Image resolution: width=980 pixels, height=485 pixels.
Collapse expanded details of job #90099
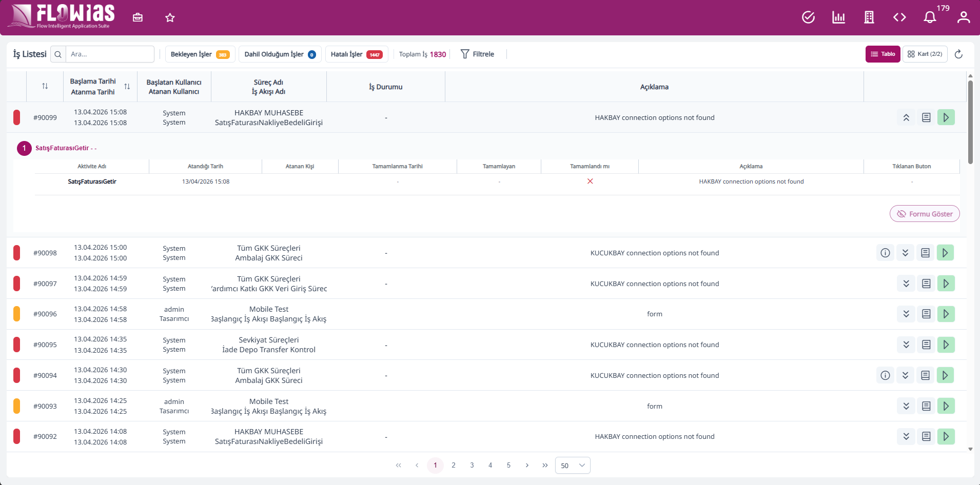[x=906, y=117]
